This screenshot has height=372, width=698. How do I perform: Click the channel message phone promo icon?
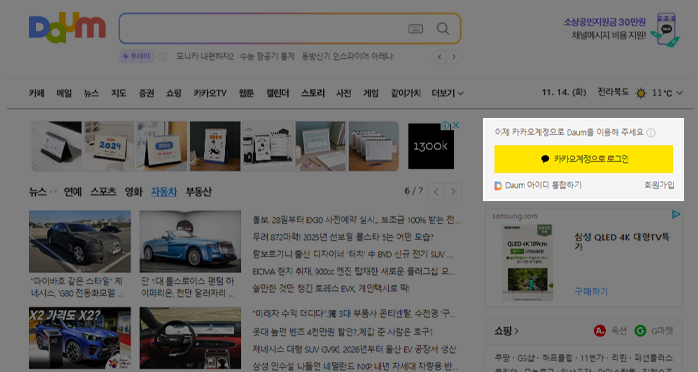click(665, 29)
